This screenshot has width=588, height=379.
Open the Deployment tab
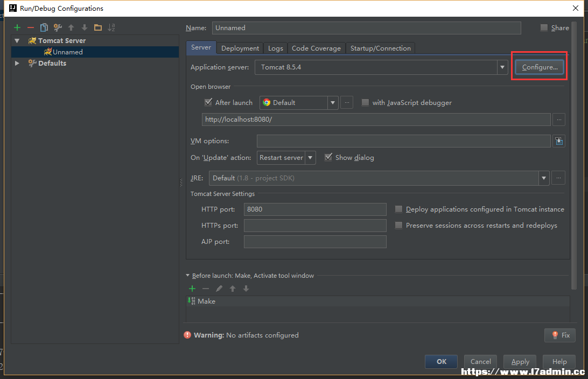pos(240,48)
